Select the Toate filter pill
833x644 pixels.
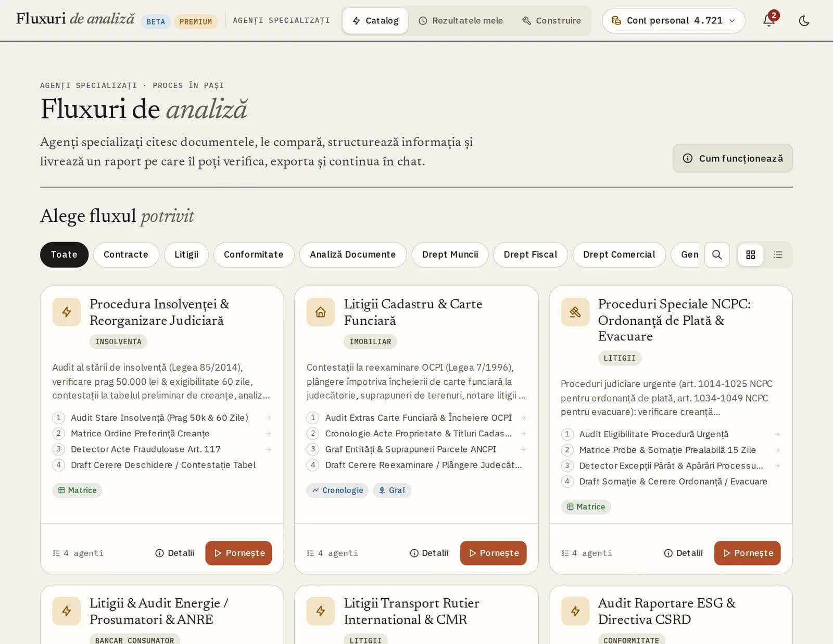[x=64, y=255]
